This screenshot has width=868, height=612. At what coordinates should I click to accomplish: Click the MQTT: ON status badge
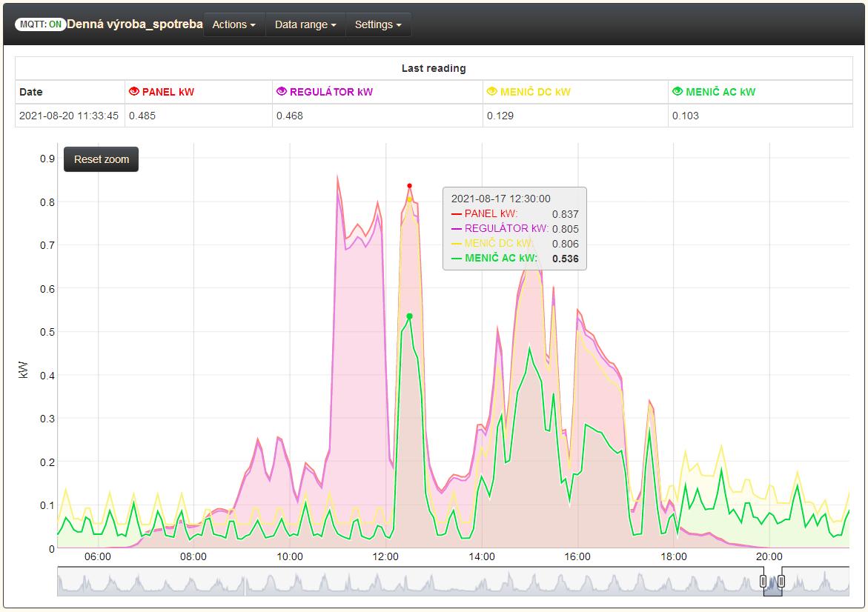pyautogui.click(x=41, y=24)
